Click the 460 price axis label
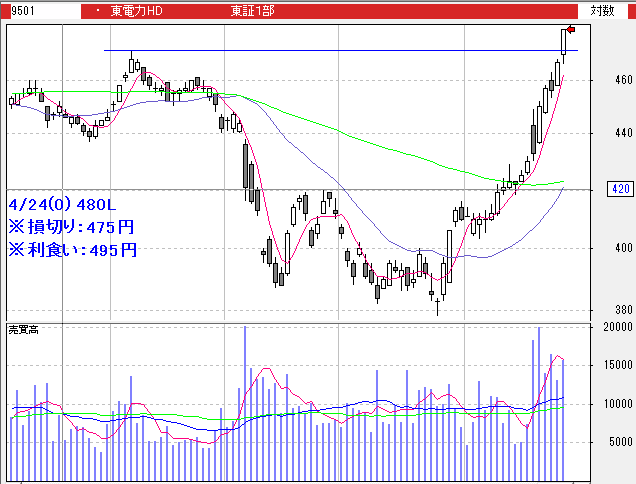The image size is (636, 484). [622, 80]
